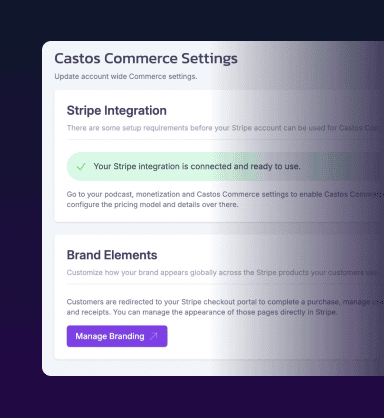Select the Stripe Integration section heading
Viewport: 384px width, 418px height.
click(117, 110)
